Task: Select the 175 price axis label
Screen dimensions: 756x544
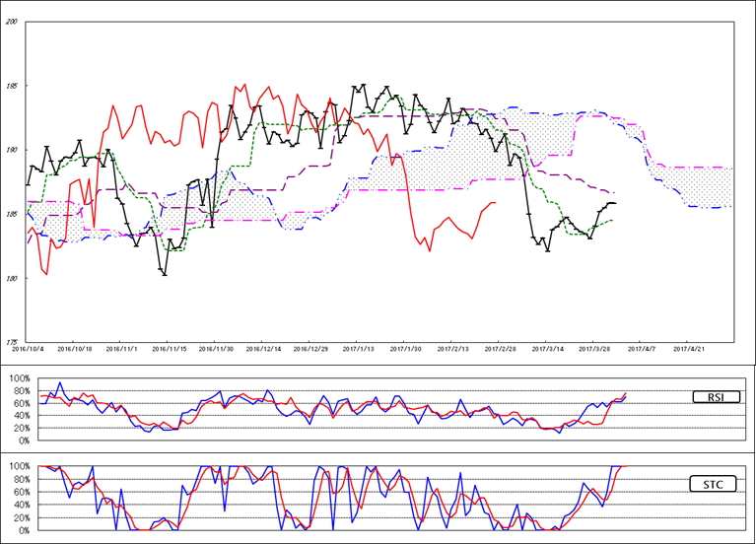Action: (12, 341)
